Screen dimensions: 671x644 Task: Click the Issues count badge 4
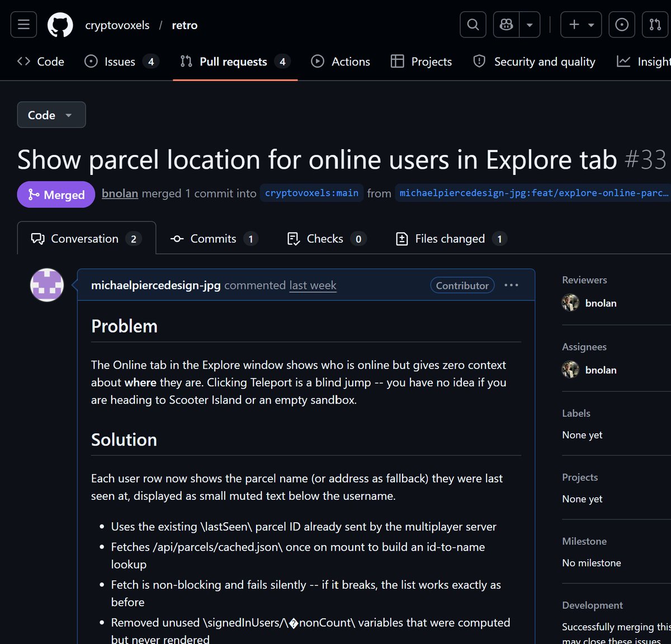(x=151, y=62)
